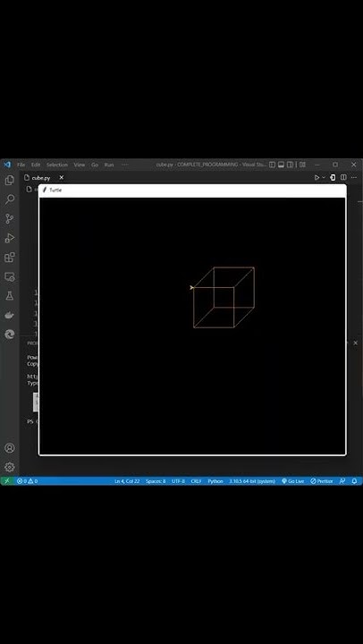Open the File menu
The width and height of the screenshot is (363, 644).
coord(21,165)
